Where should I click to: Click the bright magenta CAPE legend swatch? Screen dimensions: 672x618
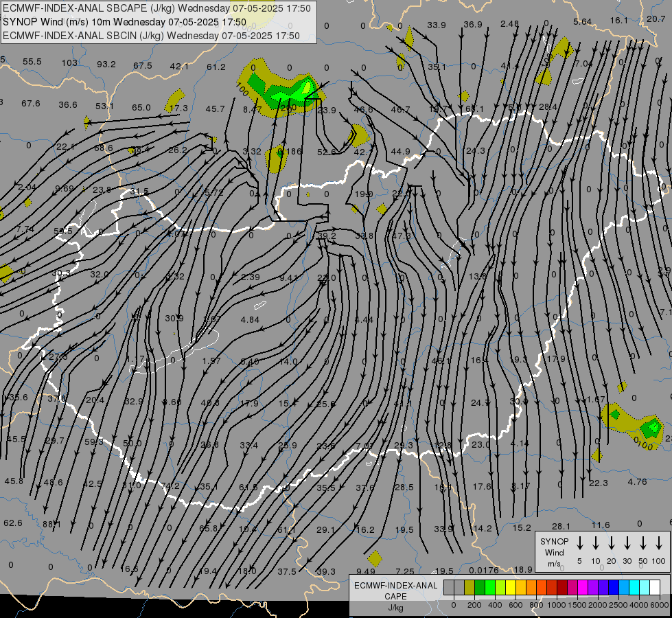point(583,588)
